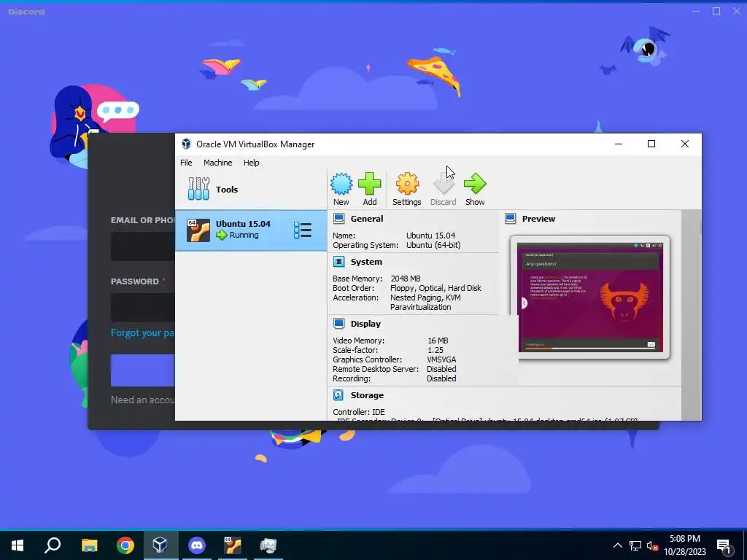Select the Ubuntu 15.04 machine entry
Image resolution: width=747 pixels, height=560 pixels.
tap(251, 230)
